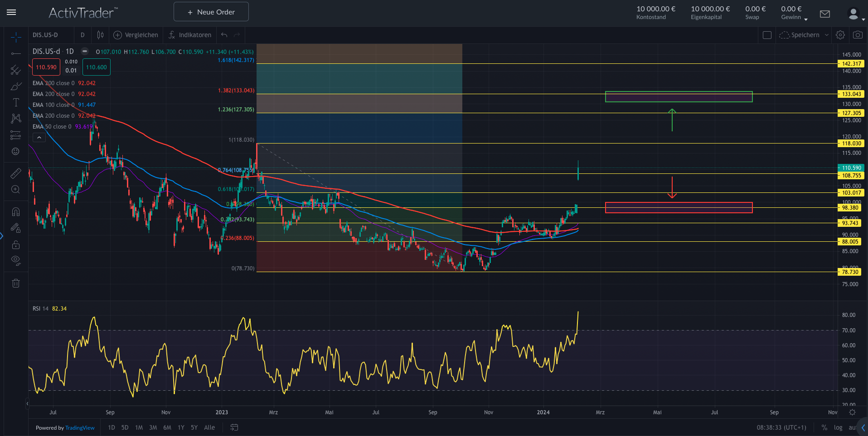Open the mail inbox icon
The image size is (868, 436).
coord(825,14)
